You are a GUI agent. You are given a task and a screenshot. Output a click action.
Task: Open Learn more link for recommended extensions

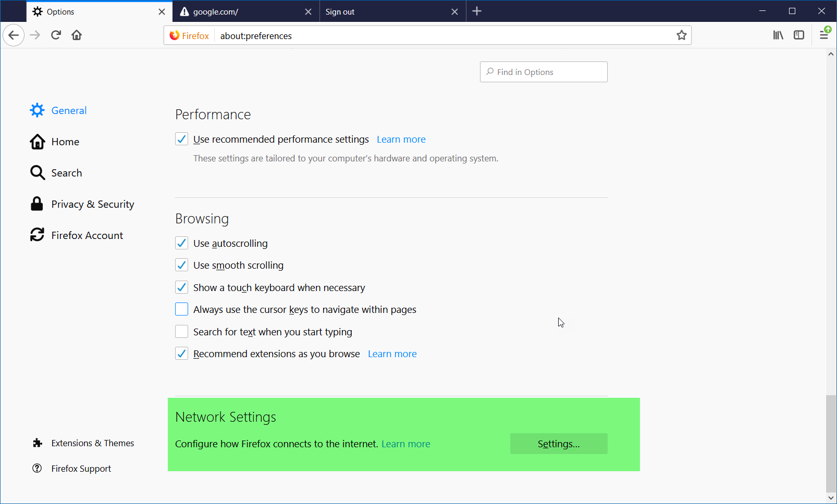click(392, 354)
